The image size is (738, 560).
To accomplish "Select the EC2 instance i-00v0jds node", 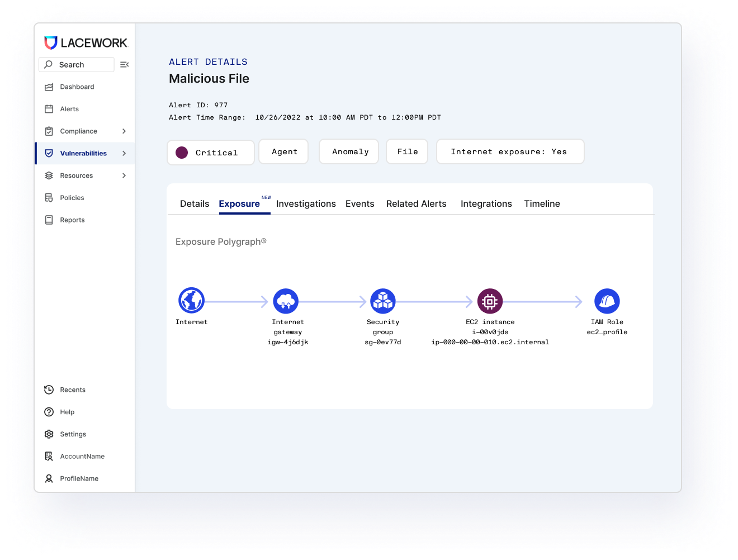I will pyautogui.click(x=490, y=301).
